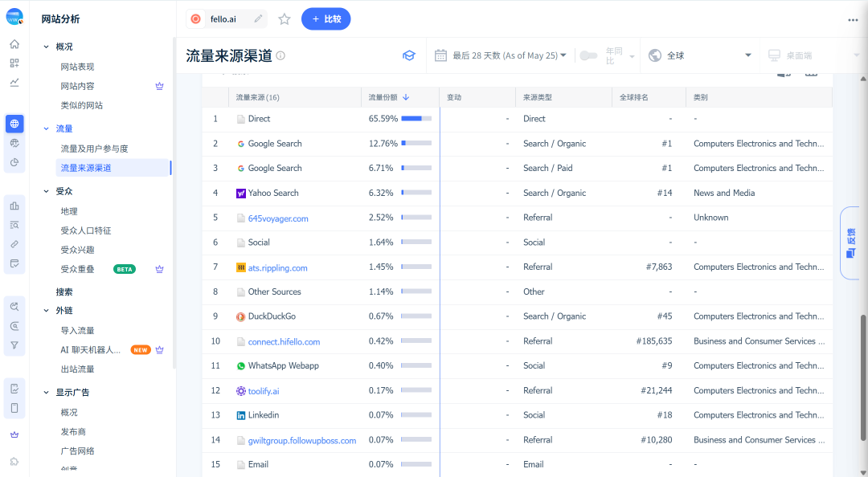Image resolution: width=868 pixels, height=477 pixels.
Task: Click the info icon beside 流量来源渠道 title
Action: pyautogui.click(x=280, y=55)
